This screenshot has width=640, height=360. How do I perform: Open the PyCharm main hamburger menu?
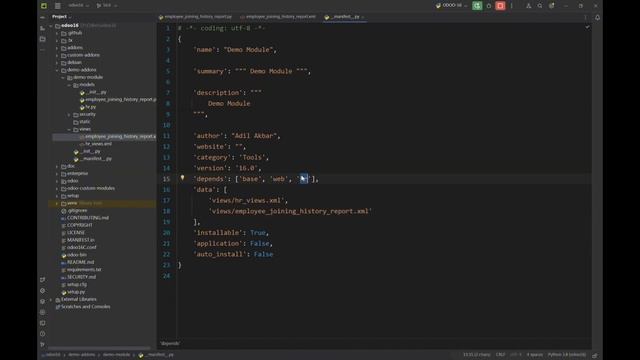point(58,6)
